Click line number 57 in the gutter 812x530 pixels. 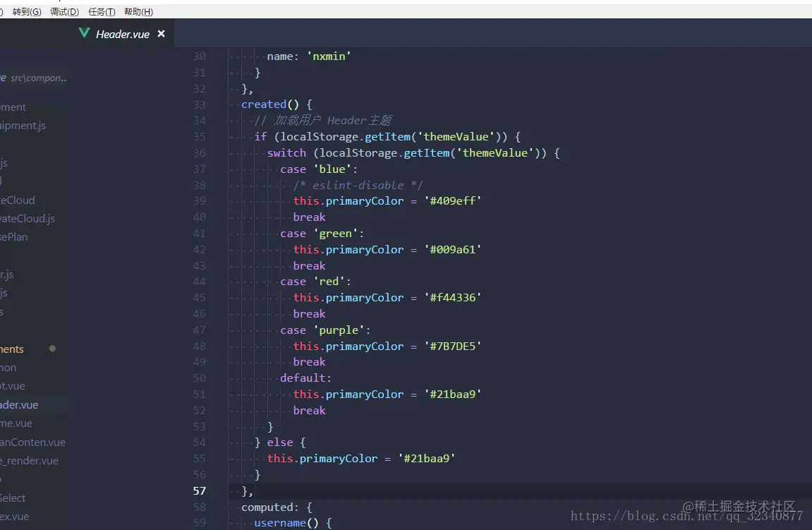click(200, 490)
